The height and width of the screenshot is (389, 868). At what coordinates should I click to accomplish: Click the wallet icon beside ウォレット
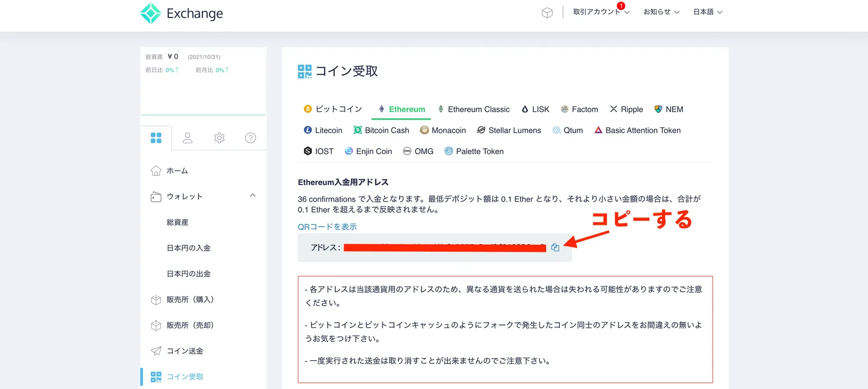(x=156, y=196)
